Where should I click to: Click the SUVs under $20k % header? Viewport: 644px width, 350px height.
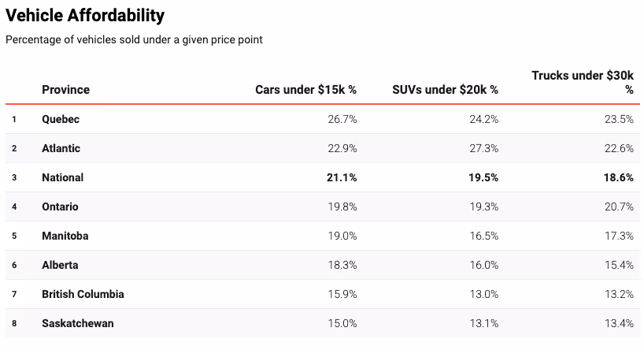point(445,90)
